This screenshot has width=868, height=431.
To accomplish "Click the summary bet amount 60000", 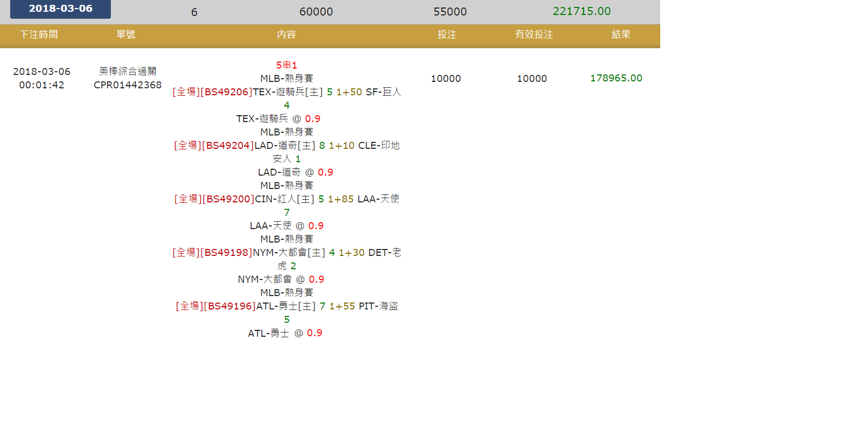I will coord(316,12).
